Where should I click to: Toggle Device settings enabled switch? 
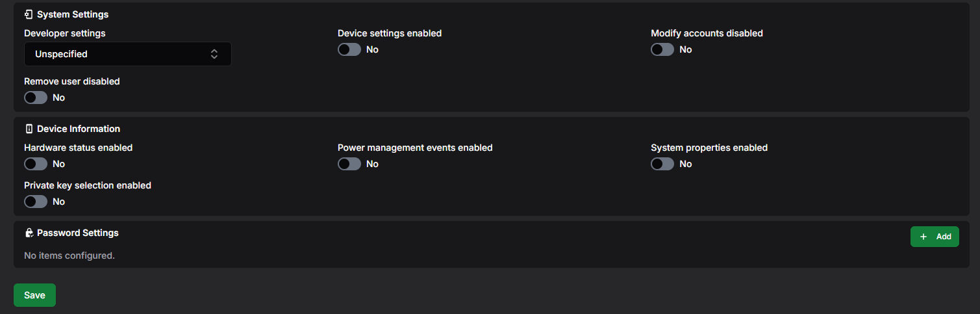[349, 49]
